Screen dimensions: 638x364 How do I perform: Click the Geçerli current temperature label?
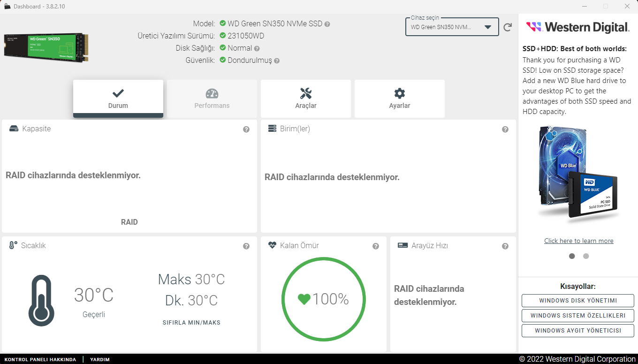94,315
